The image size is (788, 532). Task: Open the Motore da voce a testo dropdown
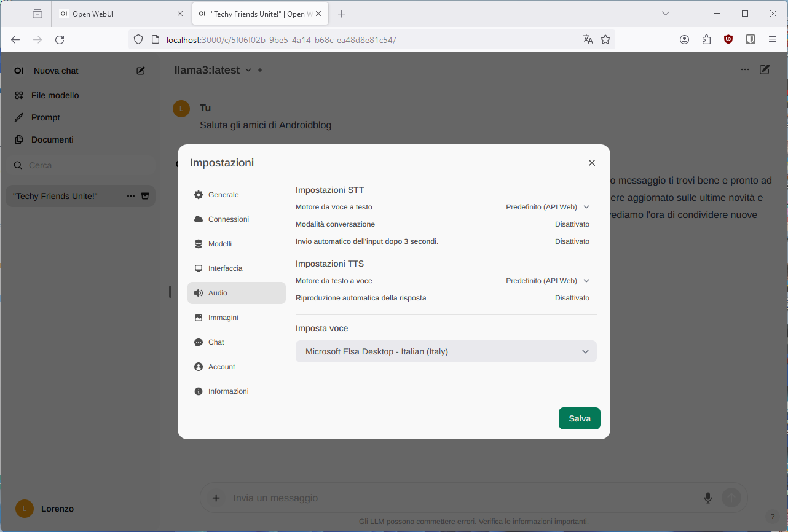point(547,207)
